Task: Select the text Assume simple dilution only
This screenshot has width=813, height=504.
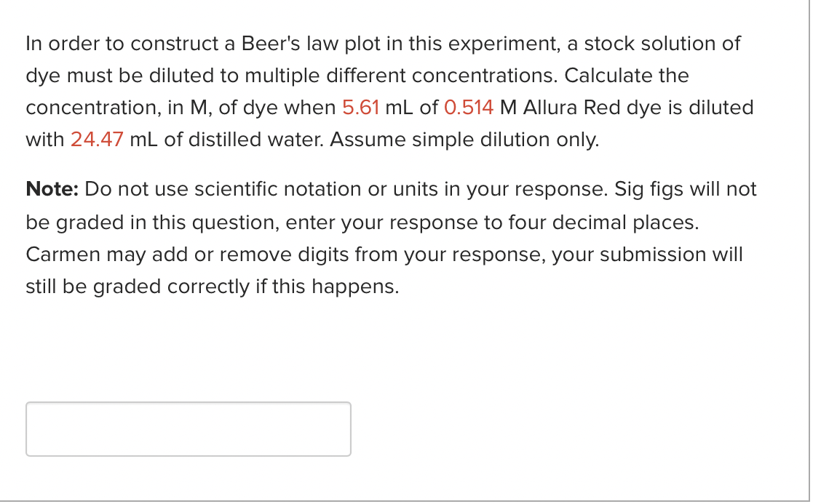Action: [x=465, y=139]
